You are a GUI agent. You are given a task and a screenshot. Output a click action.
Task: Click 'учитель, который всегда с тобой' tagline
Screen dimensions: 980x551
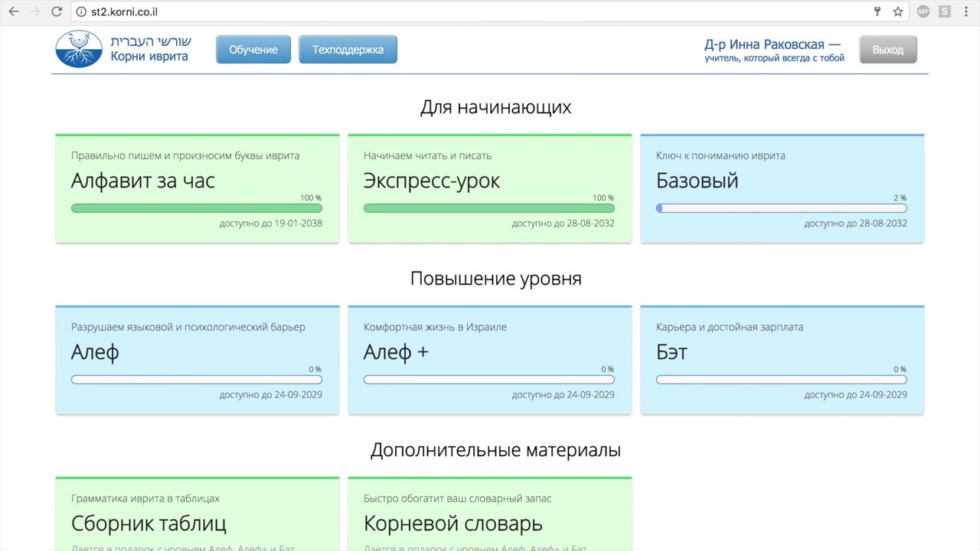pos(775,58)
